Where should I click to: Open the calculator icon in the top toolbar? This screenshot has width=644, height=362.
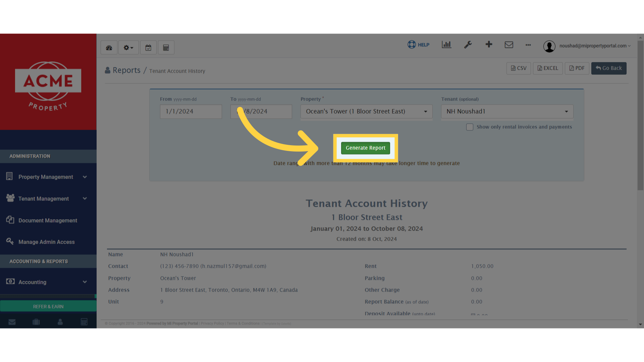[166, 47]
